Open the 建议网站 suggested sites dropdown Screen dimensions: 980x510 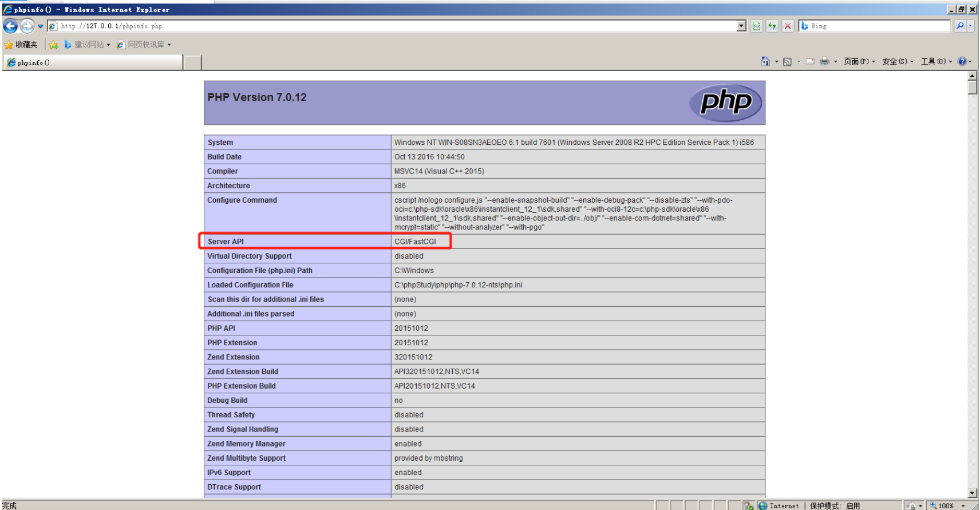[x=87, y=45]
